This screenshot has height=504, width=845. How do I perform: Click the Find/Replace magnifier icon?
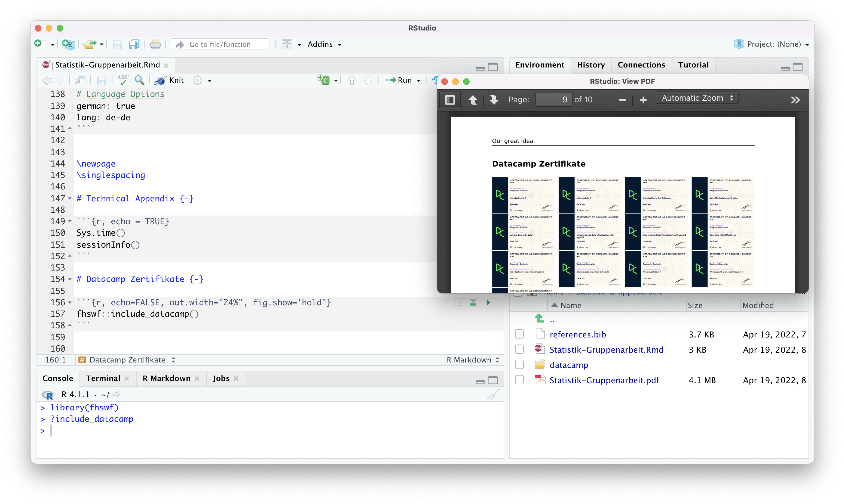pos(139,80)
